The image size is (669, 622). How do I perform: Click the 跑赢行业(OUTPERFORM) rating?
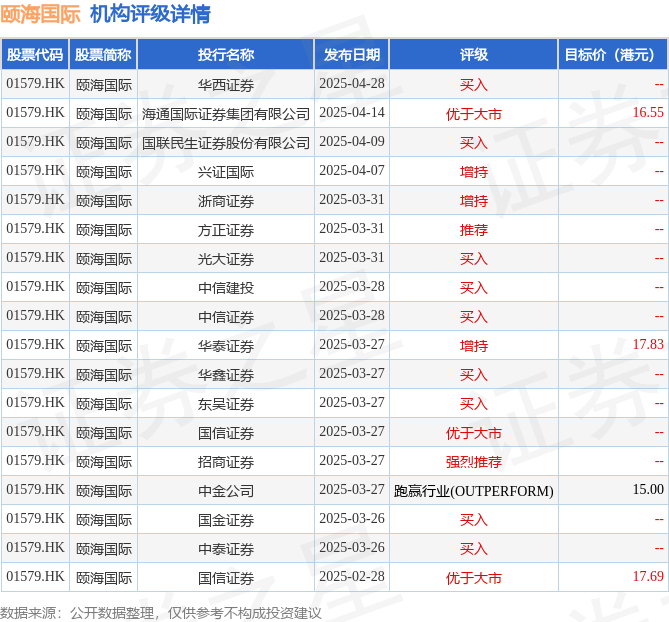pos(474,491)
